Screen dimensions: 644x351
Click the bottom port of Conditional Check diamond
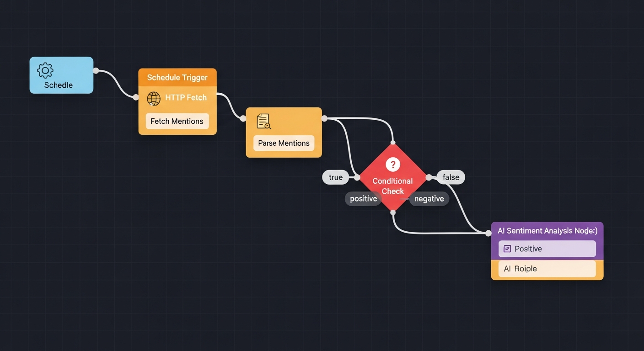tap(393, 212)
